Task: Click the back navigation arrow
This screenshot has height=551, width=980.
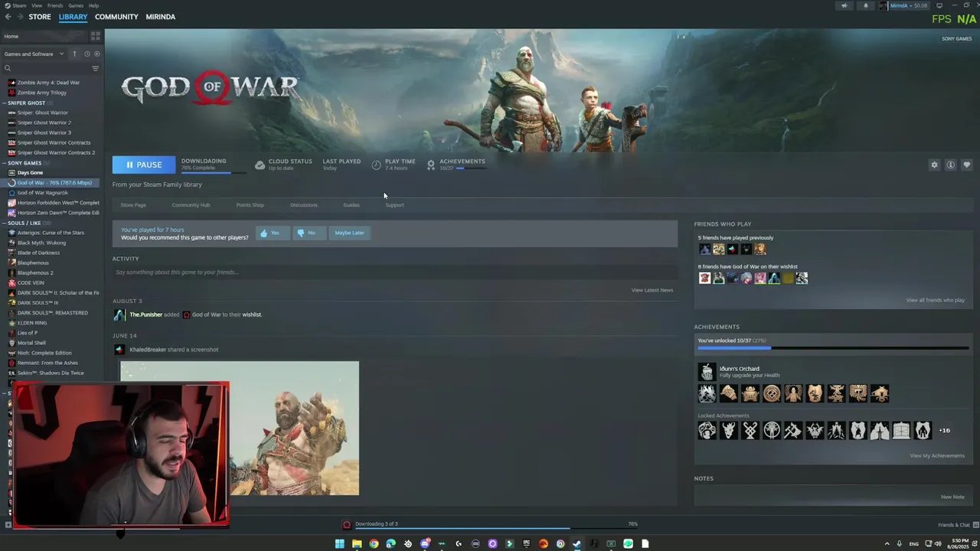Action: (x=8, y=17)
